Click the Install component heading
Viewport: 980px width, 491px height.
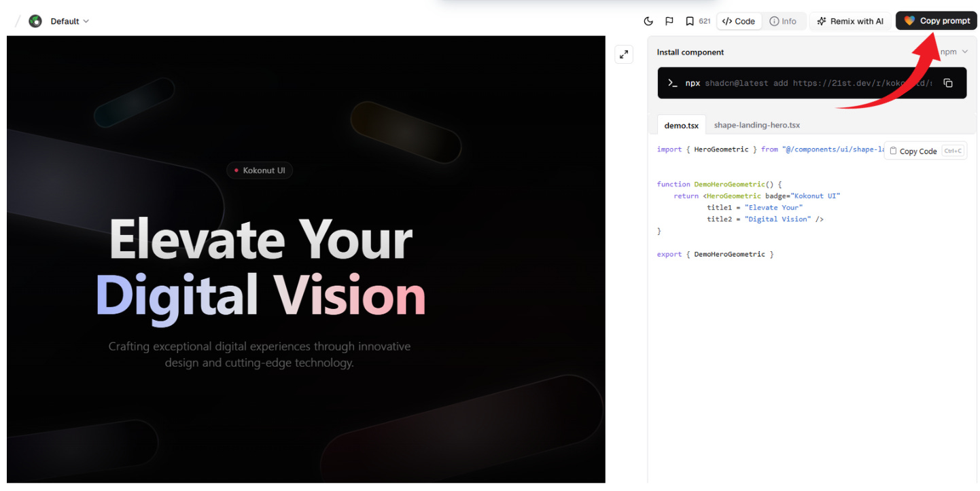point(690,52)
